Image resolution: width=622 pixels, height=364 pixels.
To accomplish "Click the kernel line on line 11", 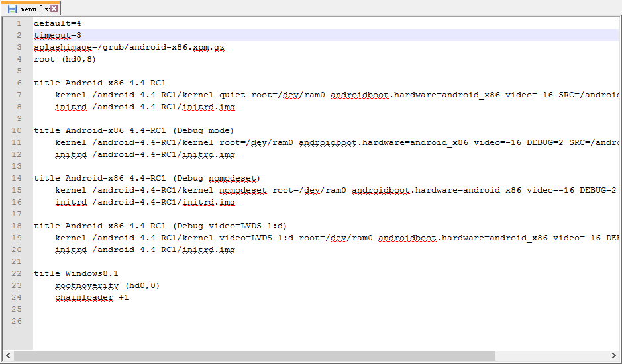I will (x=337, y=142).
